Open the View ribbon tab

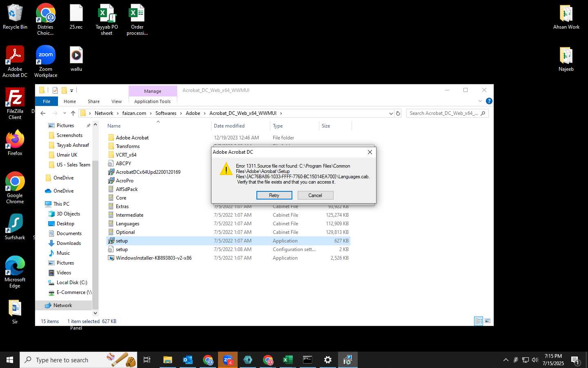tap(116, 101)
